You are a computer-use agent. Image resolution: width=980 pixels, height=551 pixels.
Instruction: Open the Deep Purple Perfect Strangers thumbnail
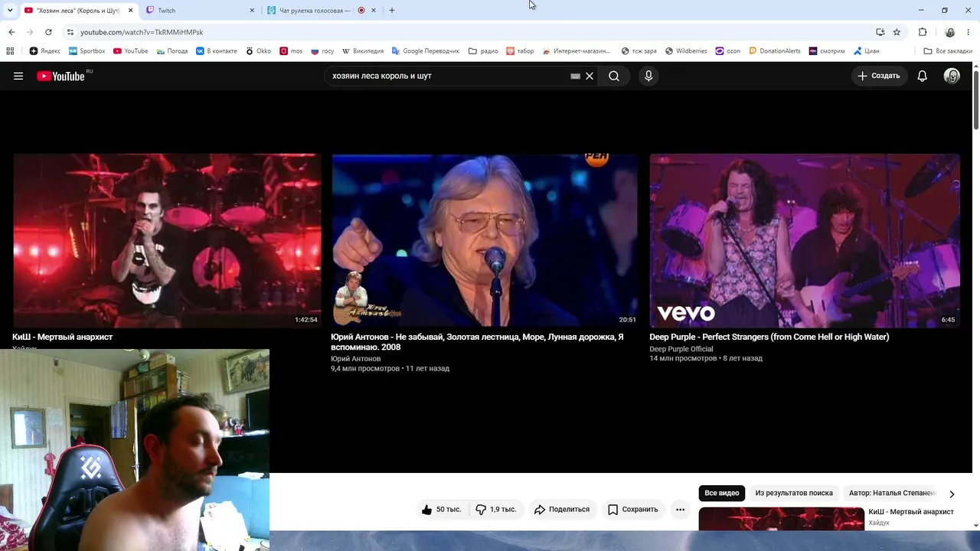pos(804,240)
